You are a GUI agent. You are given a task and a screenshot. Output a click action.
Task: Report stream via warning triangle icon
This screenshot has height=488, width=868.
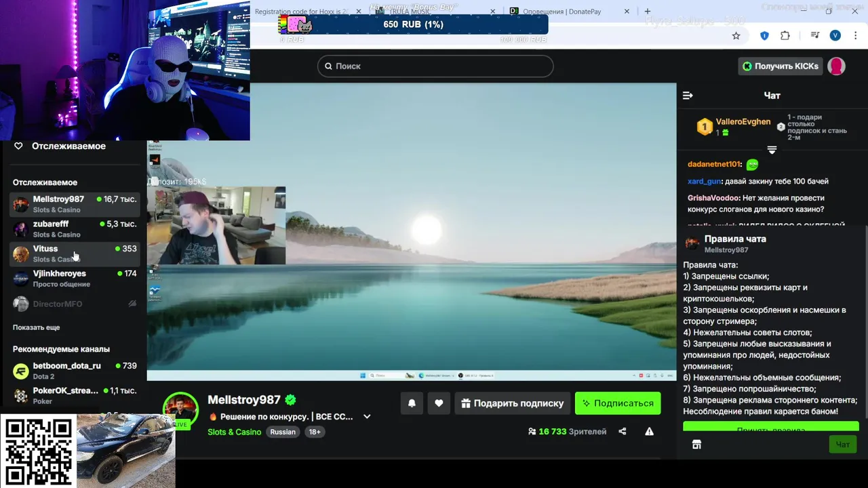tap(649, 431)
